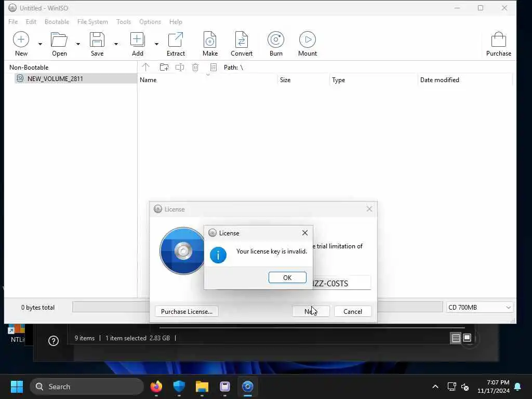
Task: Click the details view icon in Explorer window
Action: 456,338
